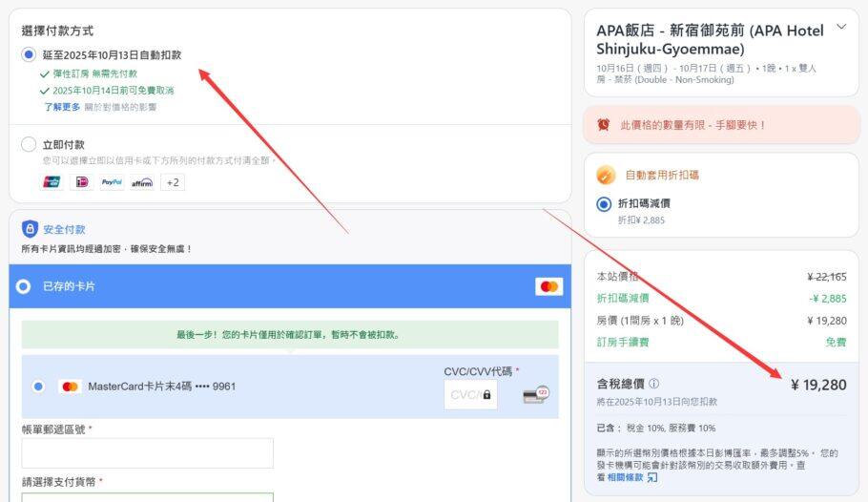
Task: Click the APA Hotel Shinjuku-Gyoemmae title
Action: tap(711, 39)
